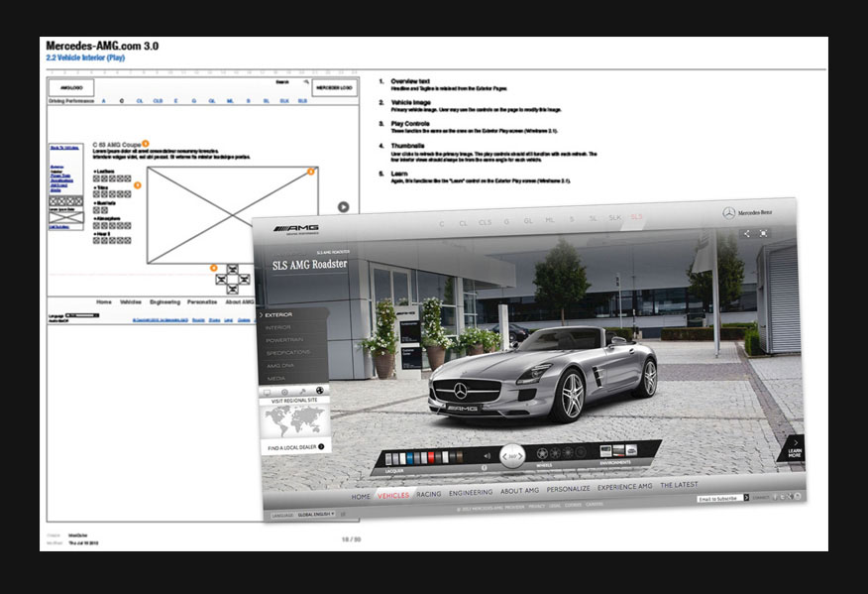Image resolution: width=868 pixels, height=594 pixels.
Task: Select the CLS model tab in the mockup
Action: click(485, 223)
